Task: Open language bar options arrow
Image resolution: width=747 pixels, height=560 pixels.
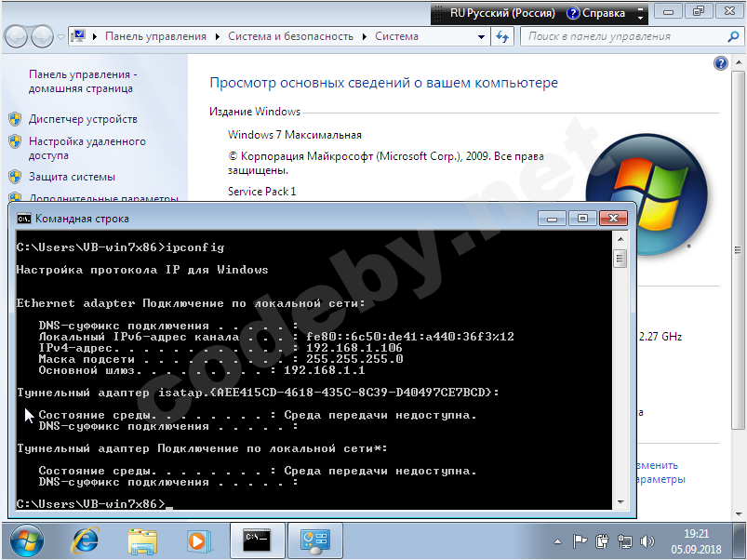Action: coord(640,18)
